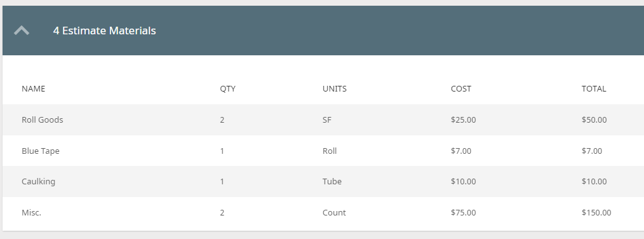Click the Count units cell for Misc.

pyautogui.click(x=334, y=213)
